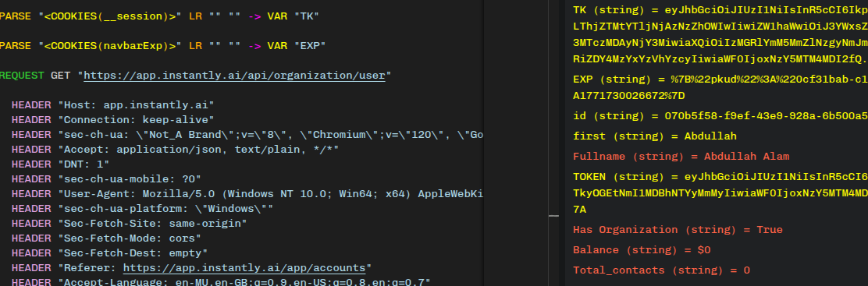Open the Referer app/accounts URL link
Screen dimensions: 868x286
(244, 268)
